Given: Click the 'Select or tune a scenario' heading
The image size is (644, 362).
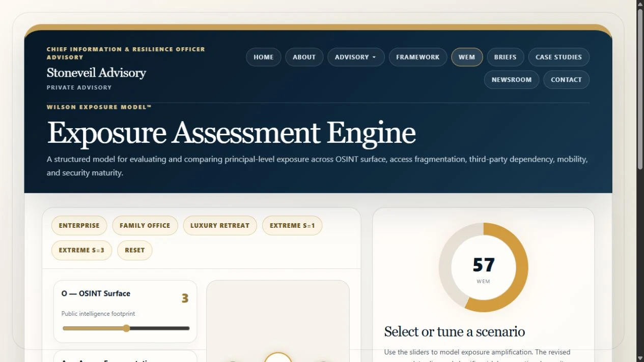Looking at the screenshot, I should pyautogui.click(x=455, y=331).
